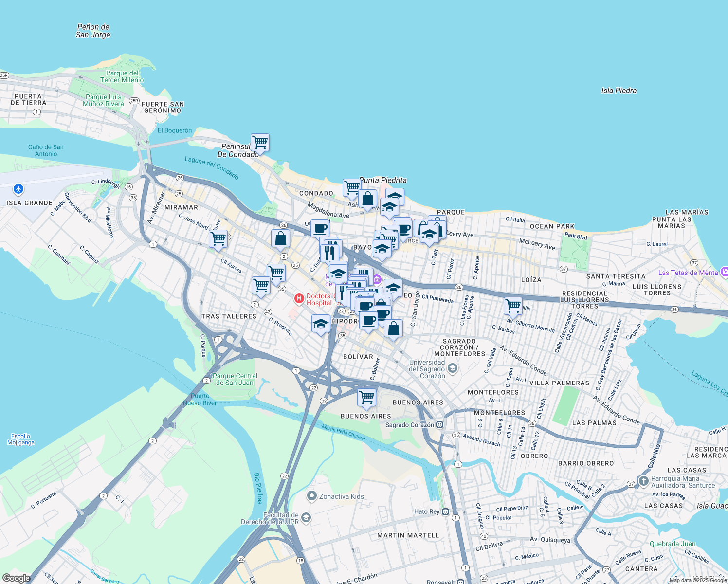This screenshot has height=584, width=728.
Task: Select the Peñon de San Jorge label
Action: 93,31
